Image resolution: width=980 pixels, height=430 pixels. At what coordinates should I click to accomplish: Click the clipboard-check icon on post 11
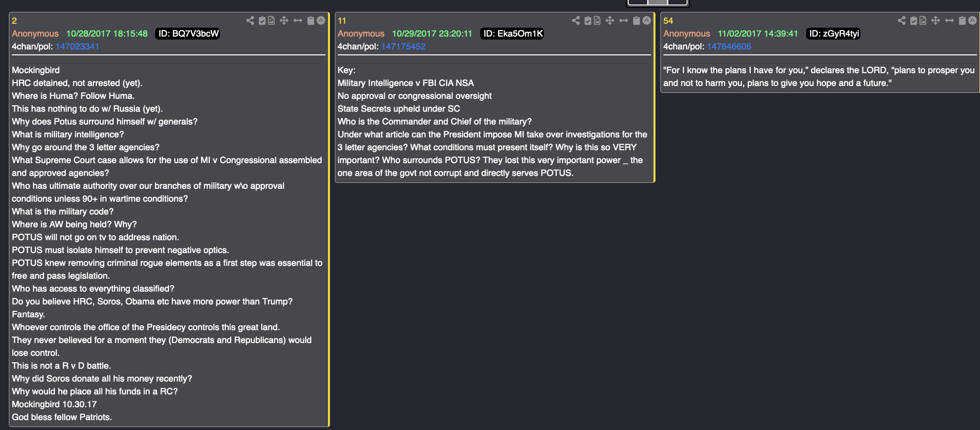pyautogui.click(x=588, y=20)
